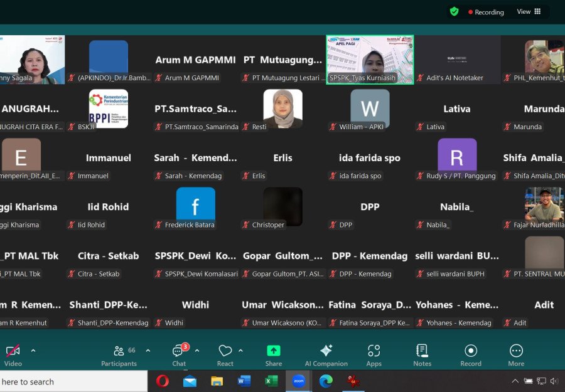Open the View layout menu

[x=529, y=11]
